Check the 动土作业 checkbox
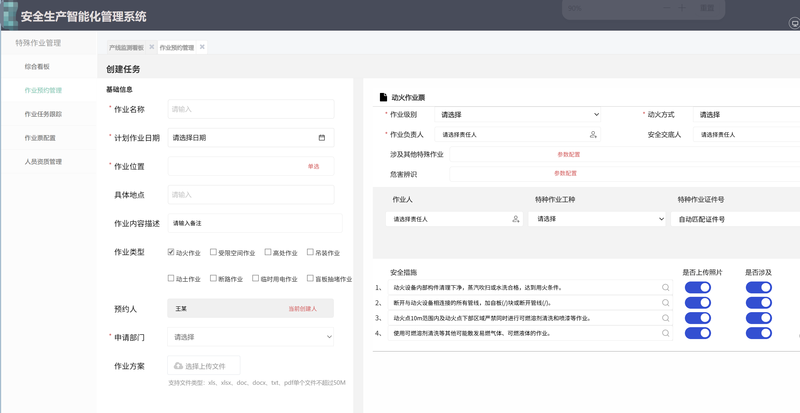The width and height of the screenshot is (800, 413). click(171, 278)
